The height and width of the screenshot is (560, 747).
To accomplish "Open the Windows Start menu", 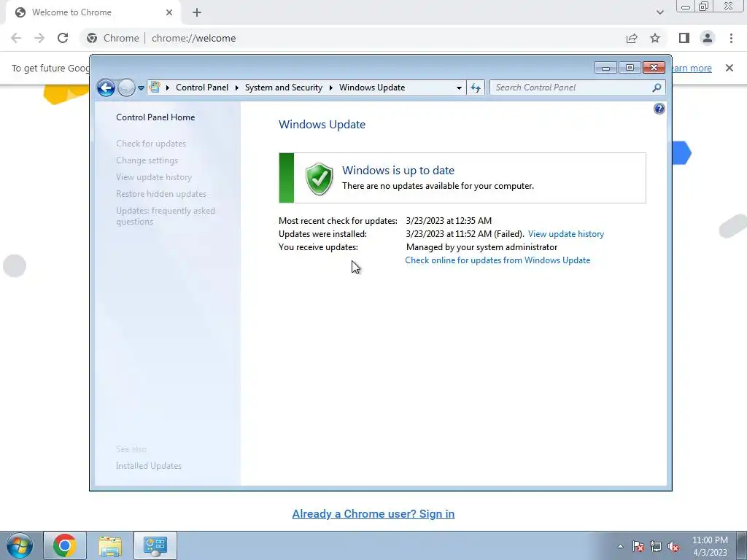I will coord(20,545).
